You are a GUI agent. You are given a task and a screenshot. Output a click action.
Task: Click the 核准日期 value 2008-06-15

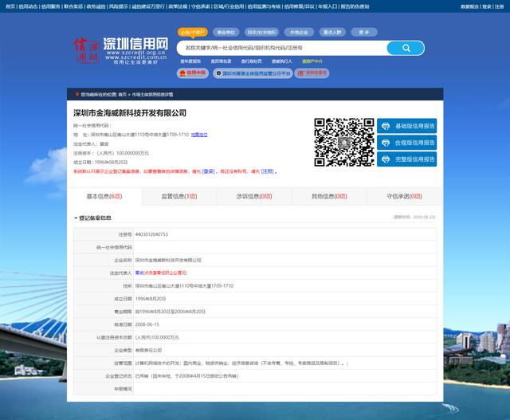pos(147,324)
